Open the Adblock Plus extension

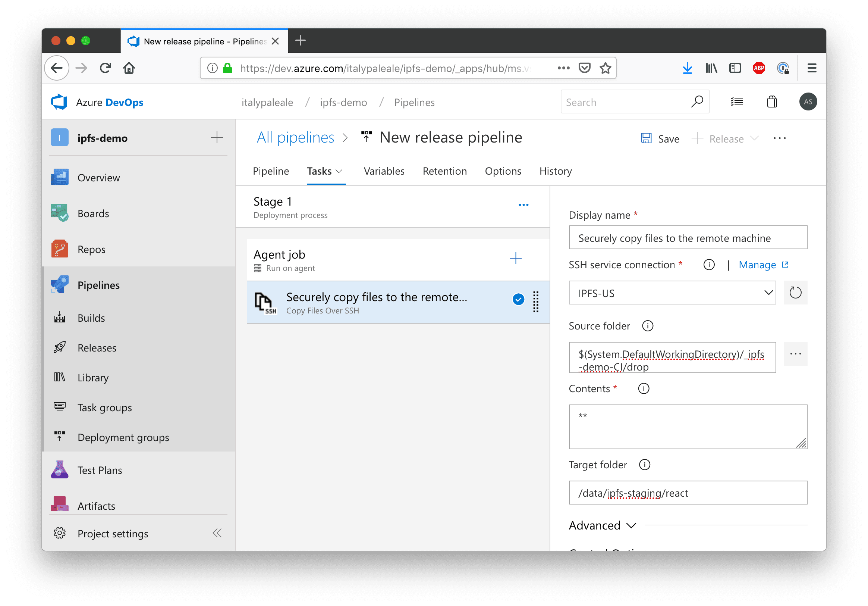(759, 68)
